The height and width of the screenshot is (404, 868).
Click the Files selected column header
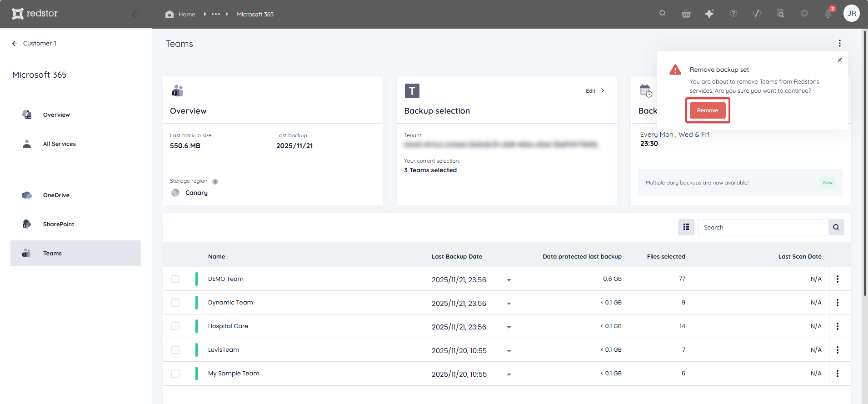point(666,256)
